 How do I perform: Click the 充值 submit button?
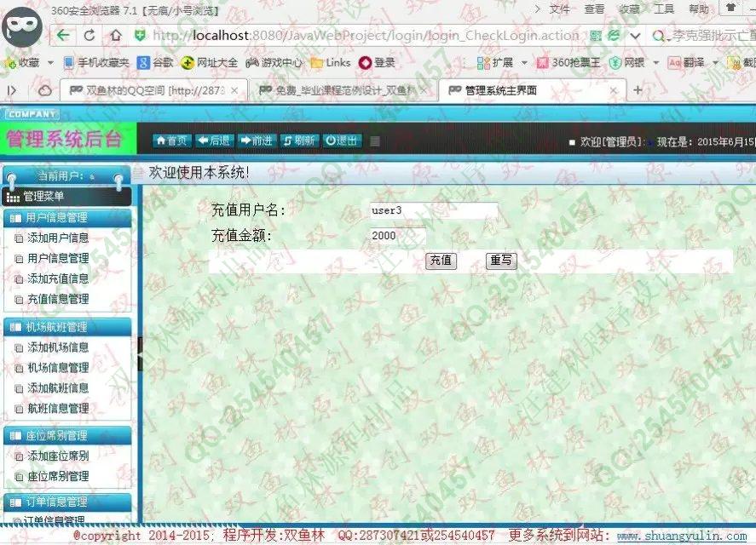click(441, 261)
